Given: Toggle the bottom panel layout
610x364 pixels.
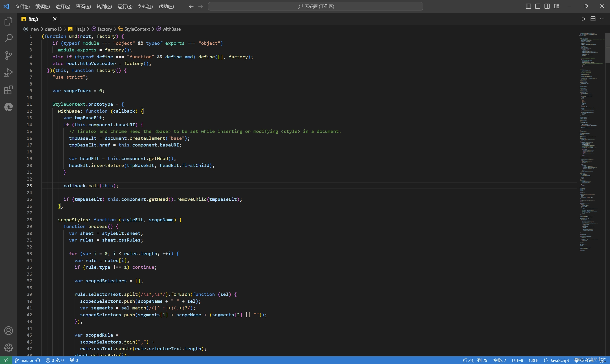Looking at the screenshot, I should (538, 6).
